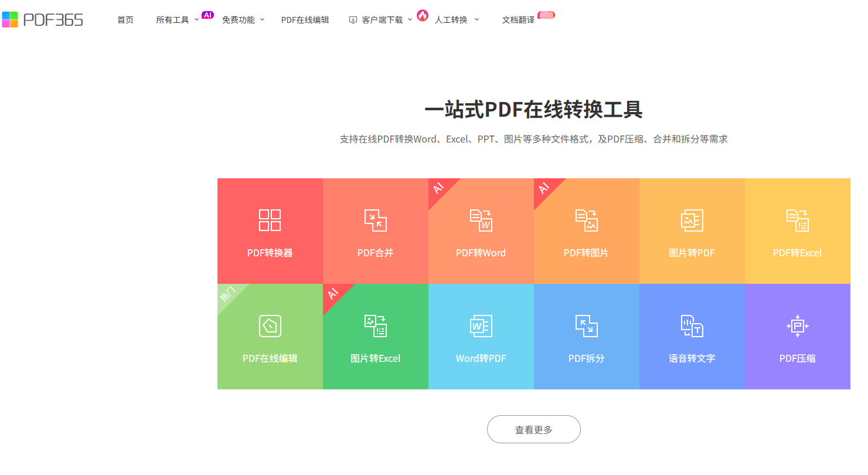Click the 图片转PDF tool icon
Screen dimensions: 868x475
point(692,220)
